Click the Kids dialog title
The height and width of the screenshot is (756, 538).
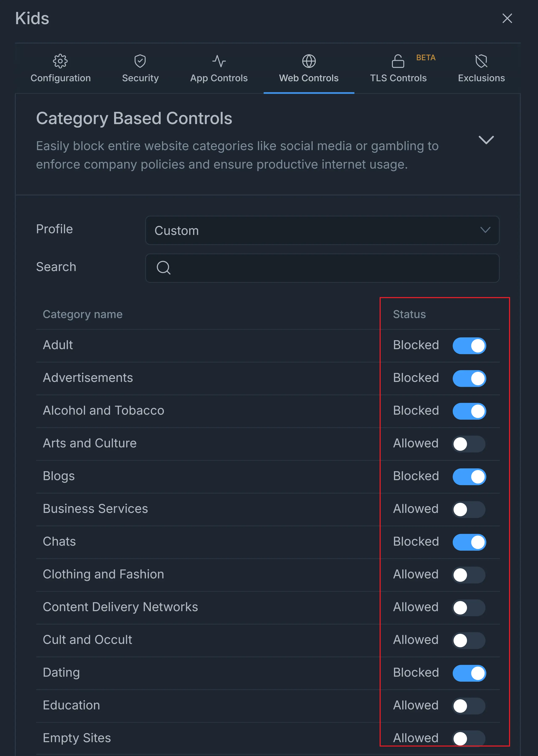(x=32, y=18)
